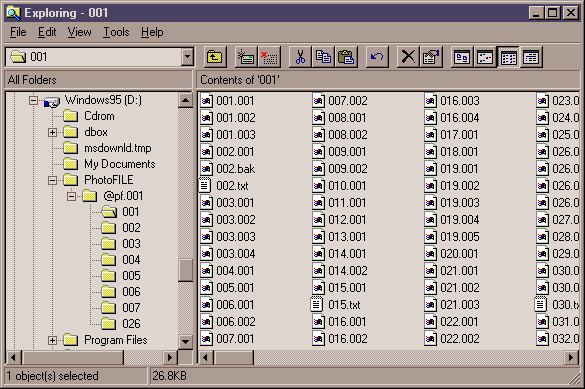Select the file 014.002

click(x=340, y=271)
